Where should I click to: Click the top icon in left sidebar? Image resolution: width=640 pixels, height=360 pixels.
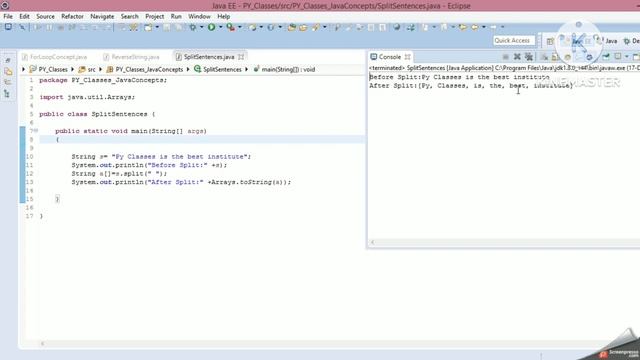point(8,60)
